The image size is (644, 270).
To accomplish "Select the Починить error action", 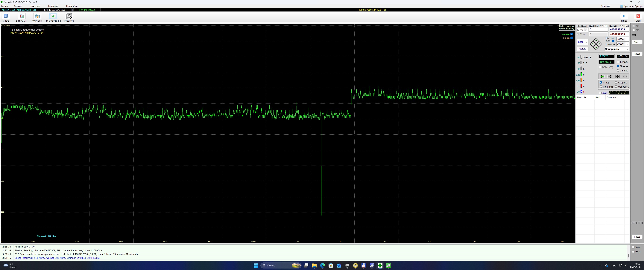I will [601, 87].
